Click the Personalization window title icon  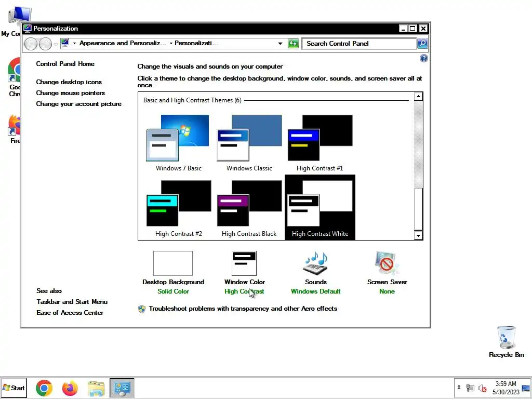click(x=28, y=29)
